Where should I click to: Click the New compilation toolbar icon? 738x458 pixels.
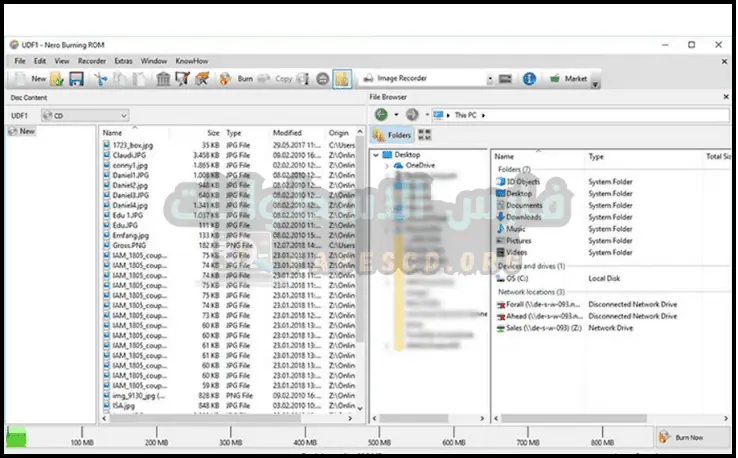30,78
